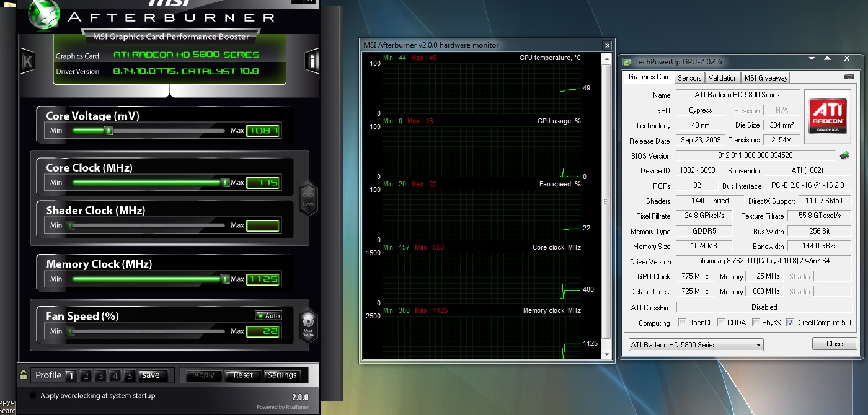Viewport: 868px width, 415px height.
Task: Click the down-arrow icon in GPU-Z title bar
Action: click(812, 58)
